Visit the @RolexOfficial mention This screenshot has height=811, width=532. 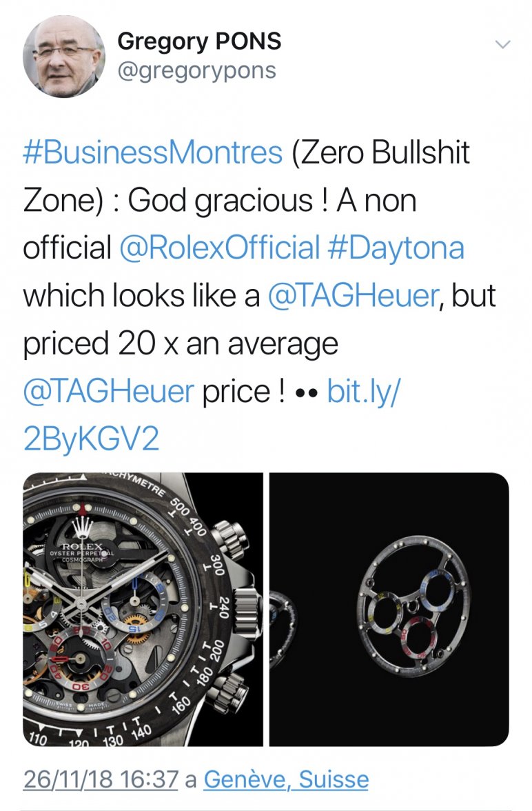pyautogui.click(x=220, y=248)
